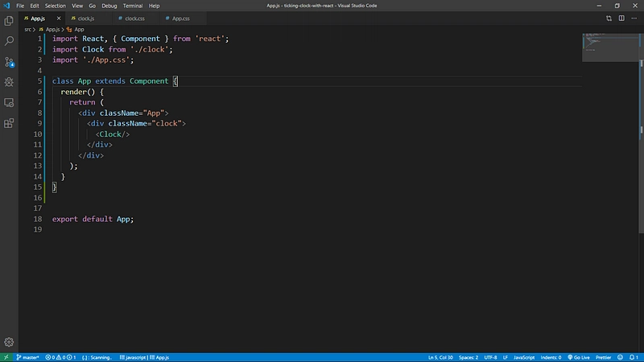This screenshot has height=362, width=644.
Task: Click className="clock" attribute on line 9
Action: pos(145,124)
